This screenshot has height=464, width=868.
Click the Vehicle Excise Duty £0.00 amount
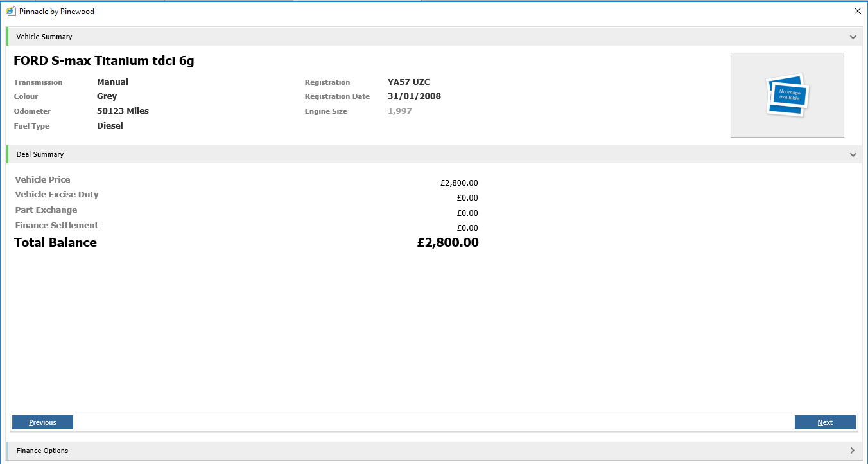point(467,198)
